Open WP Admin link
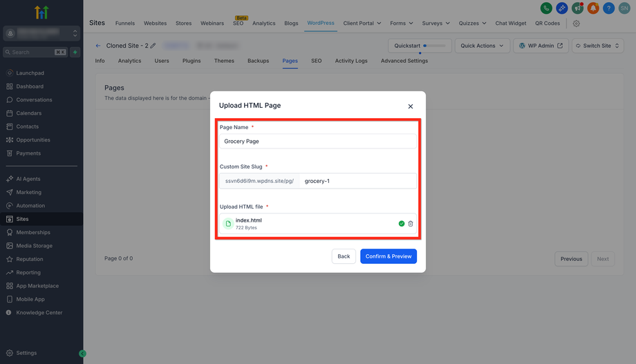The width and height of the screenshot is (636, 364). (541, 46)
